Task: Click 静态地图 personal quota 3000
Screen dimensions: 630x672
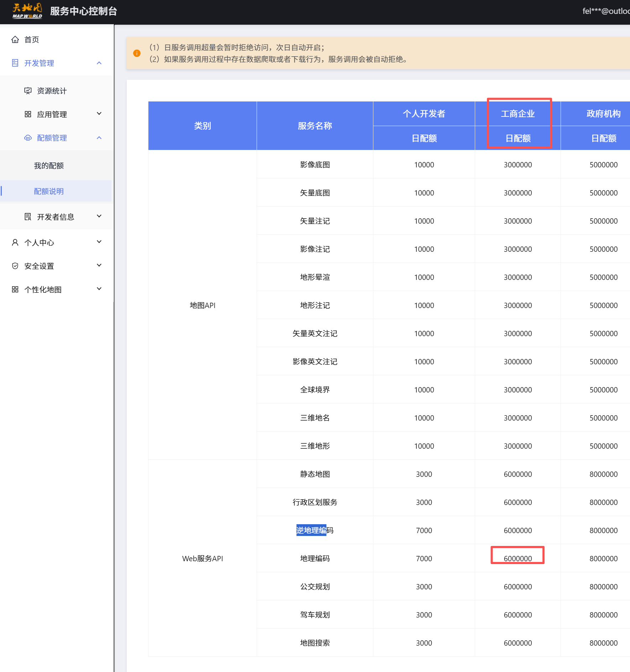Action: [424, 474]
